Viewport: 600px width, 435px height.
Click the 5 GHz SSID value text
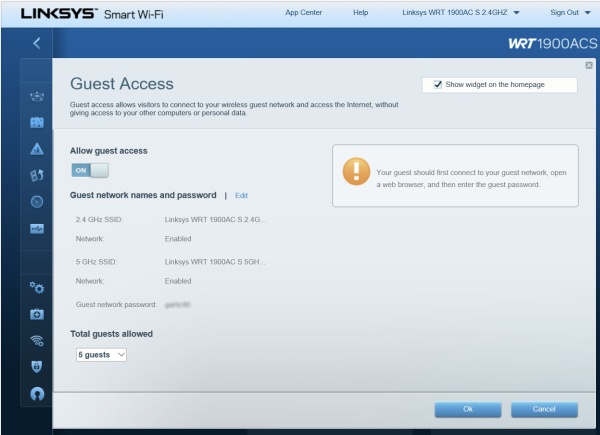click(215, 262)
